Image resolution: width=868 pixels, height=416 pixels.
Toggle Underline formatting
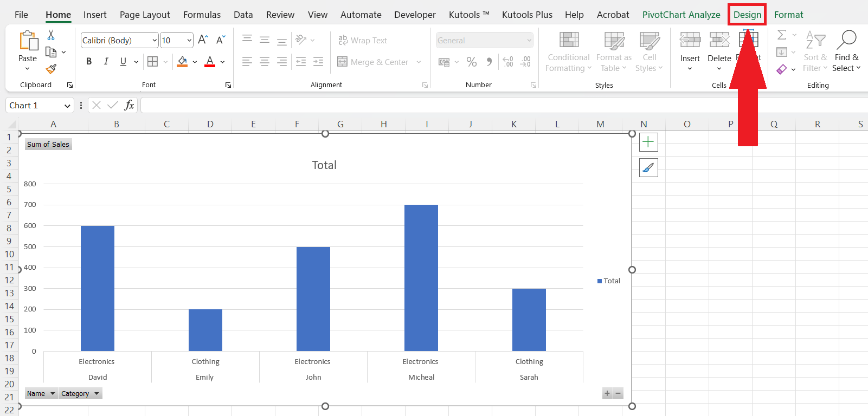coord(123,62)
